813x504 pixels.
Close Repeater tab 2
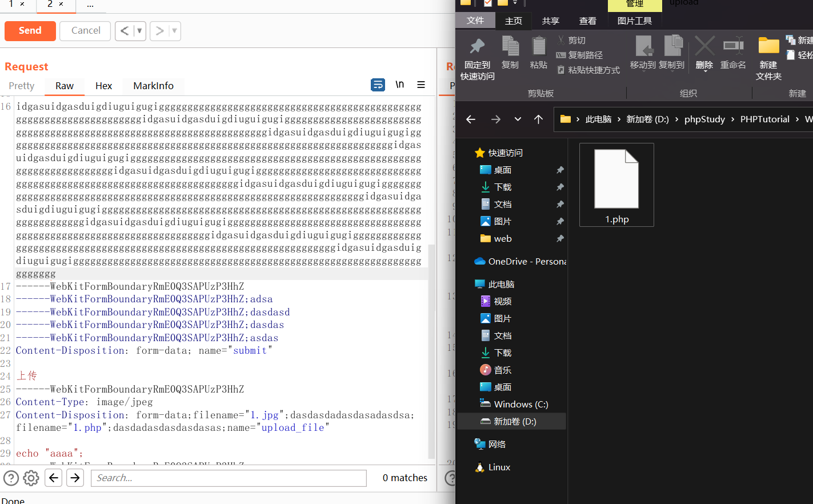(x=61, y=4)
